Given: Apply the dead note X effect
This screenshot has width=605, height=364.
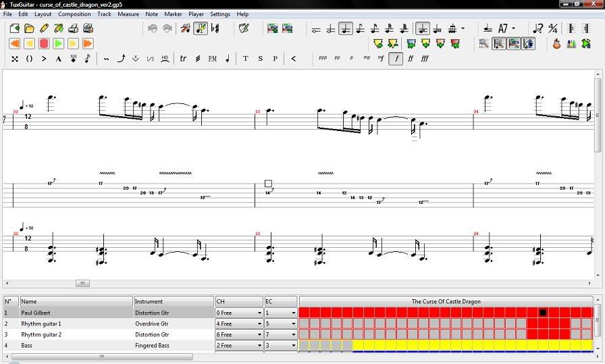Looking at the screenshot, I should 15,59.
